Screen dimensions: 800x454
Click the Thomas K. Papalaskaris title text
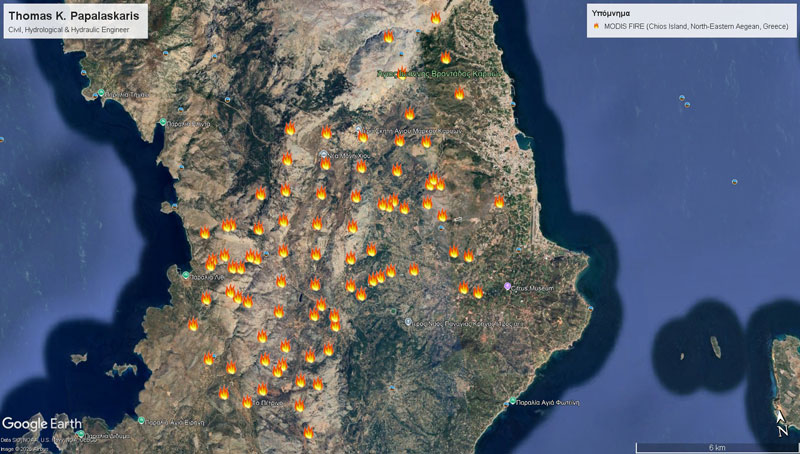[75, 15]
